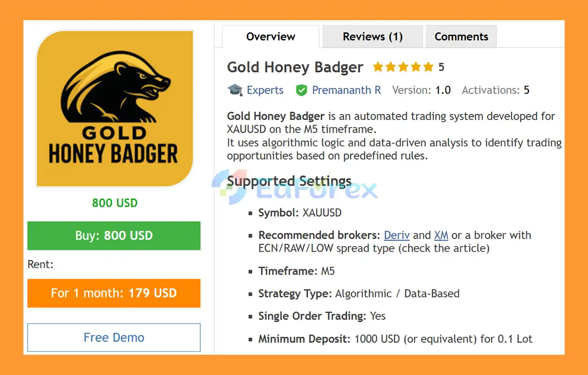Click the EaForex watermark logo
The image size is (588, 375).
[x=294, y=189]
